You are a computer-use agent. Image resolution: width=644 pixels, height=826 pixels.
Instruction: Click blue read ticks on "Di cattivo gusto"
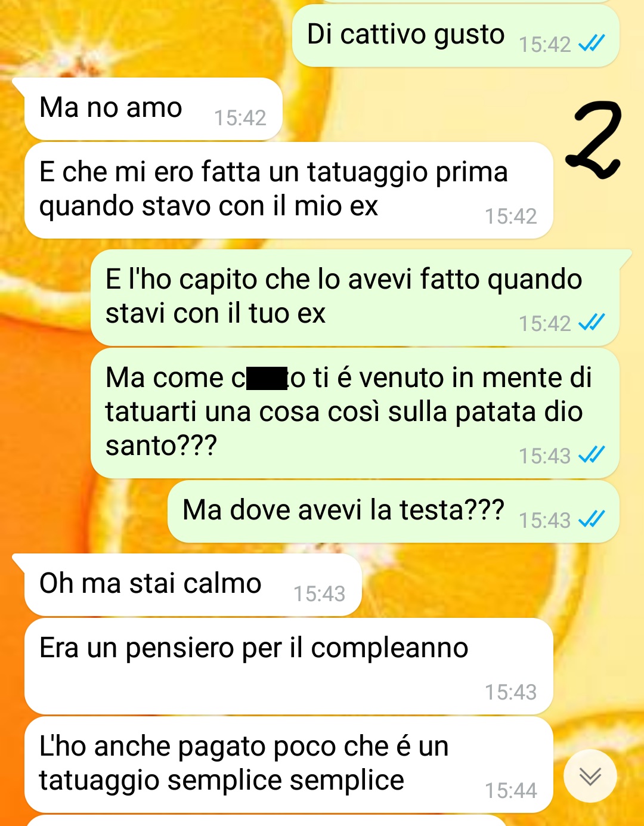[592, 44]
